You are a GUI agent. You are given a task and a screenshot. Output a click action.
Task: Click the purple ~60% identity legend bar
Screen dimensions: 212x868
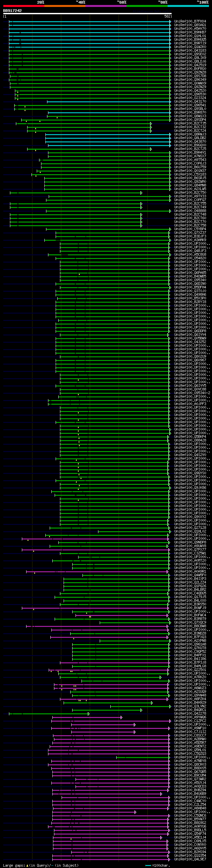[106, 6]
